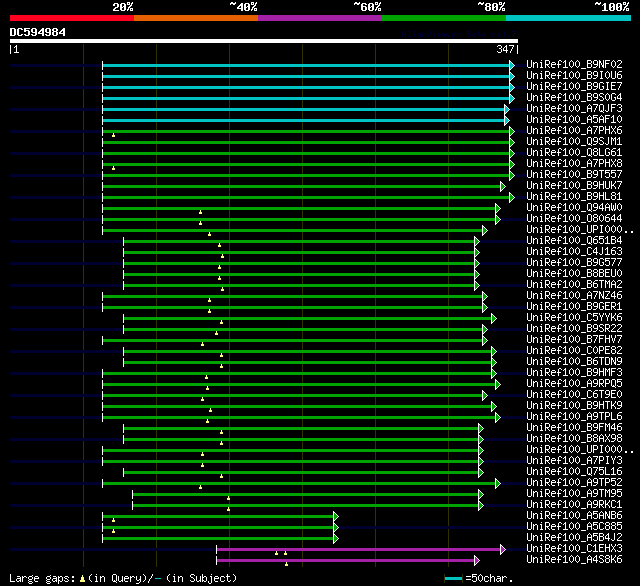Select the UniRef100_B9GER1 label
The width and height of the screenshot is (640, 586).
click(574, 307)
